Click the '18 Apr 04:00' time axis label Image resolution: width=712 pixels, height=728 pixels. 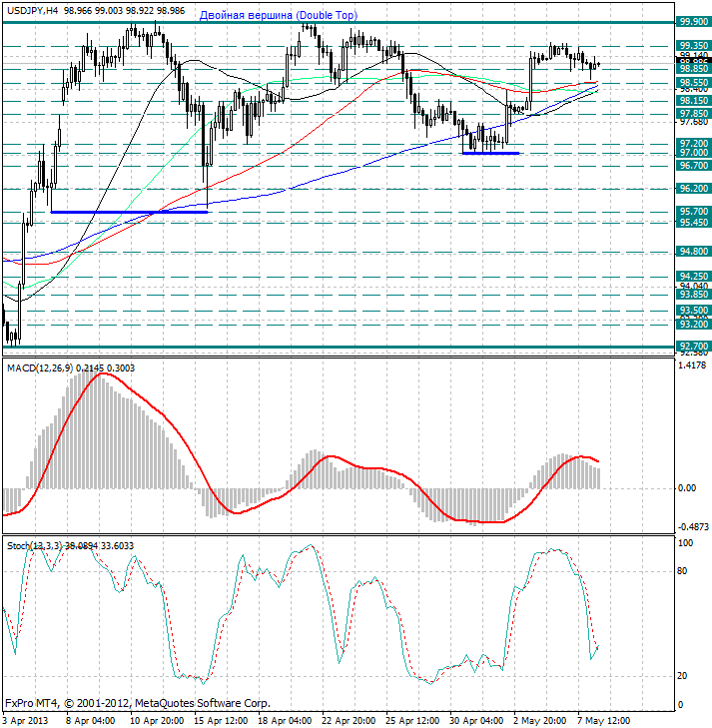285,721
